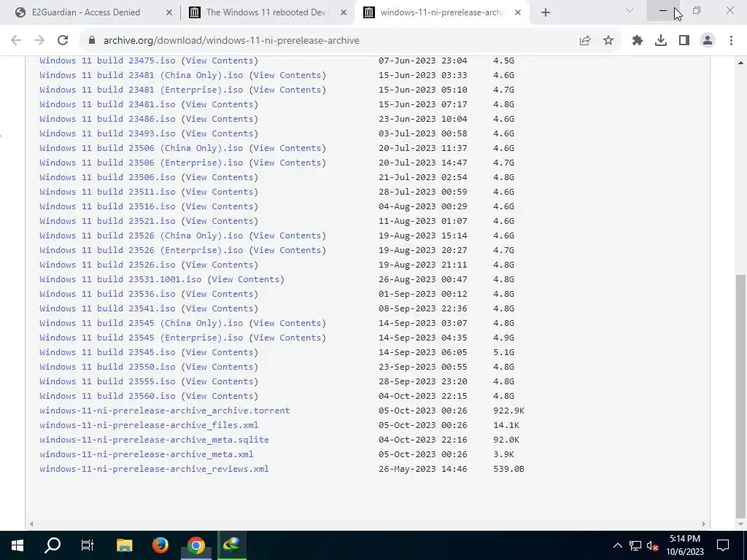Viewport: 747px width, 560px height.
Task: Download Windows 11 build 23560.iso
Action: click(107, 396)
